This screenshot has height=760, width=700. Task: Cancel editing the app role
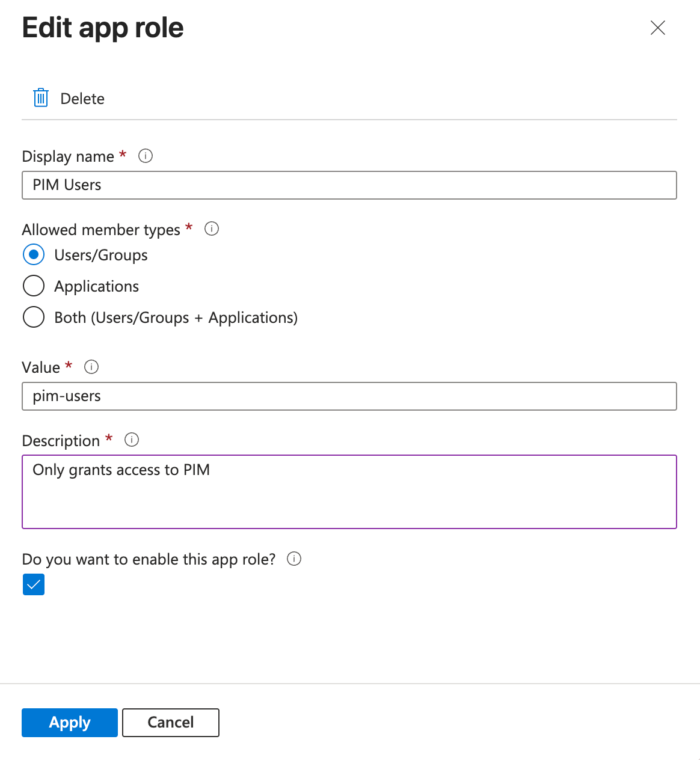171,722
